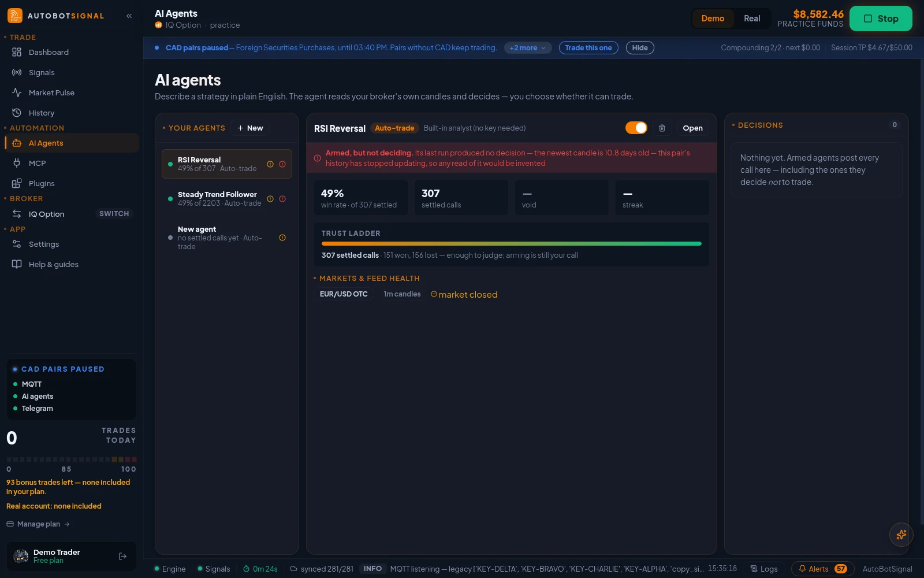This screenshot has width=924, height=578.
Task: Click Trade this one button
Action: tap(588, 48)
